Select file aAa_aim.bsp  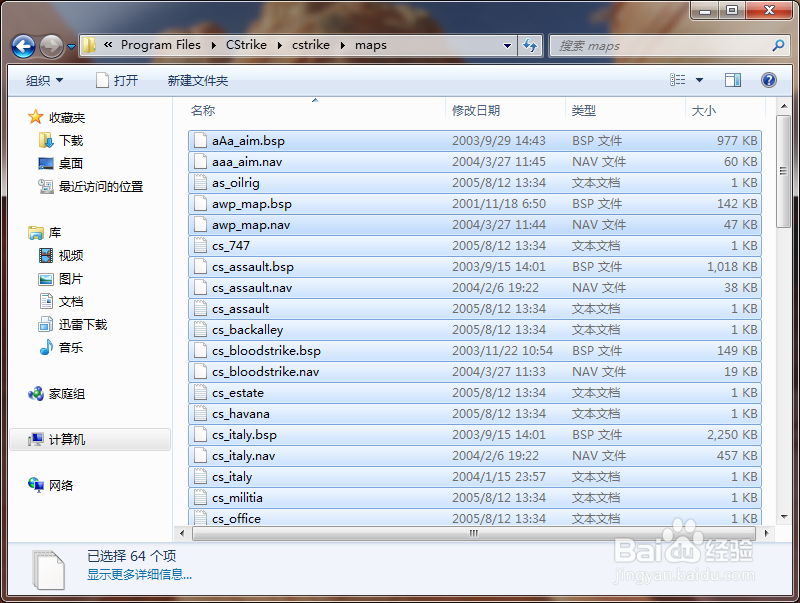point(475,140)
